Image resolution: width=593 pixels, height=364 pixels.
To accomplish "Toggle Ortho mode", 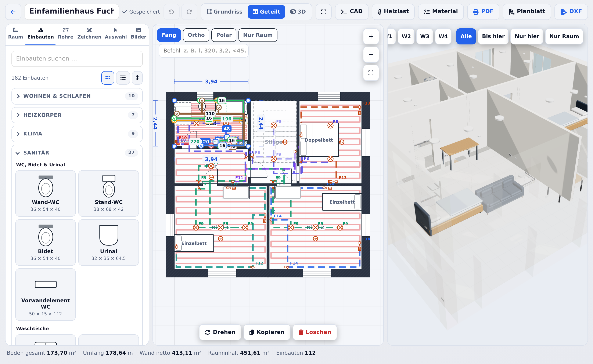I will (x=196, y=35).
